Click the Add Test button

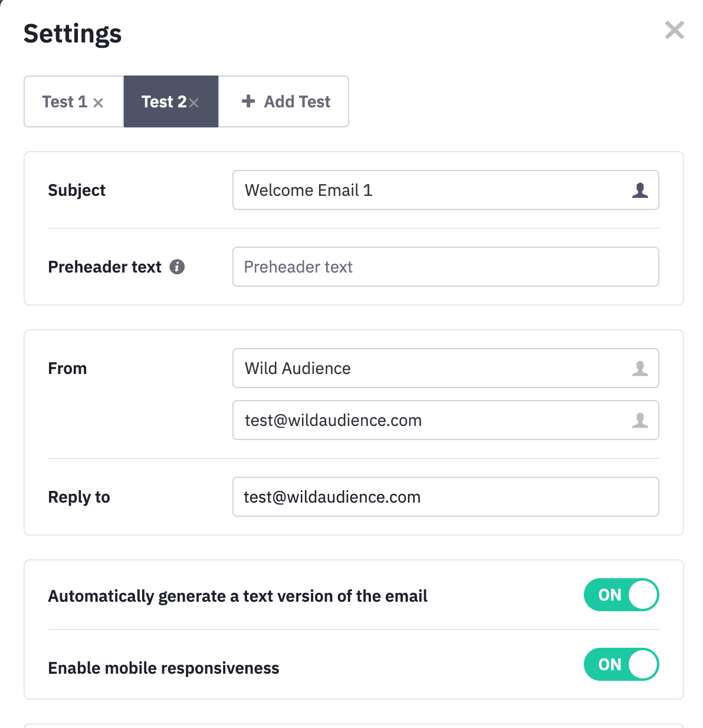click(x=284, y=101)
